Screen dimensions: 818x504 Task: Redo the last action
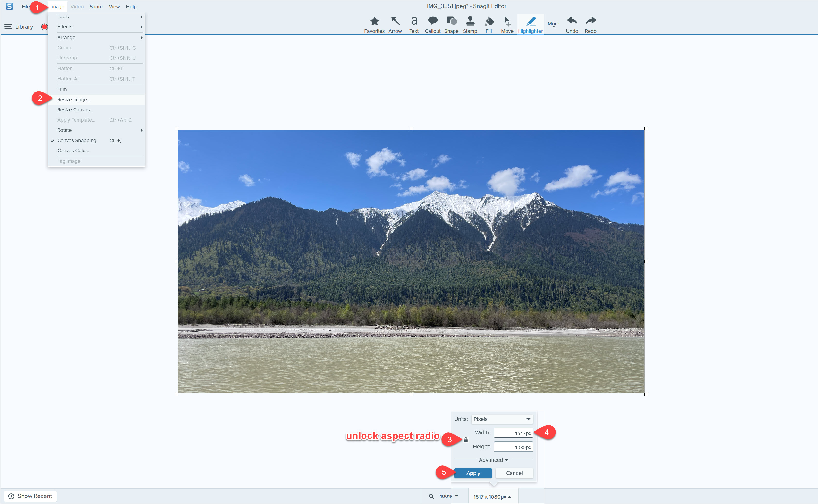590,25
